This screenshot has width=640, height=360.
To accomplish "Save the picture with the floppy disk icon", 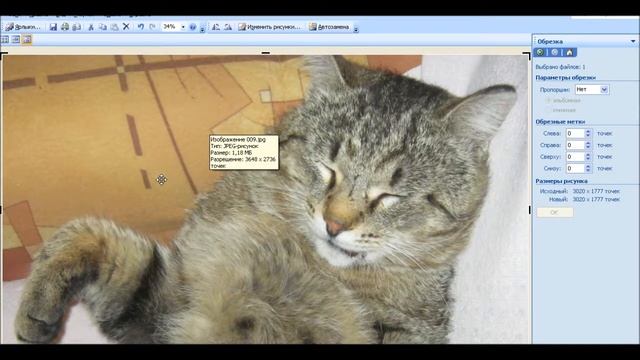I will pyautogui.click(x=53, y=27).
